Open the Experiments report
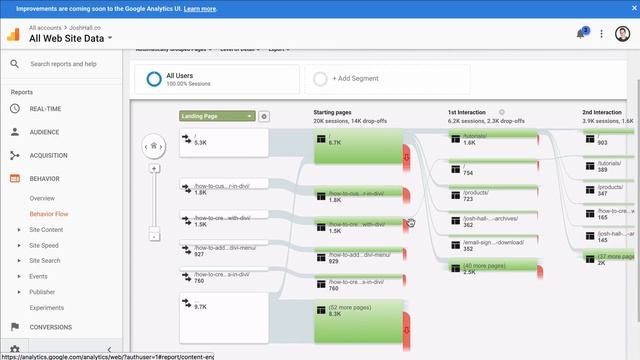Screen dimensions: 640x360 coord(47,308)
